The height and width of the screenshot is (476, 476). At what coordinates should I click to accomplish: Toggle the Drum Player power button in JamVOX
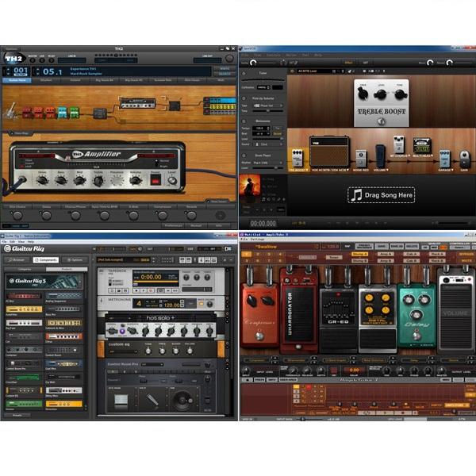click(x=244, y=155)
